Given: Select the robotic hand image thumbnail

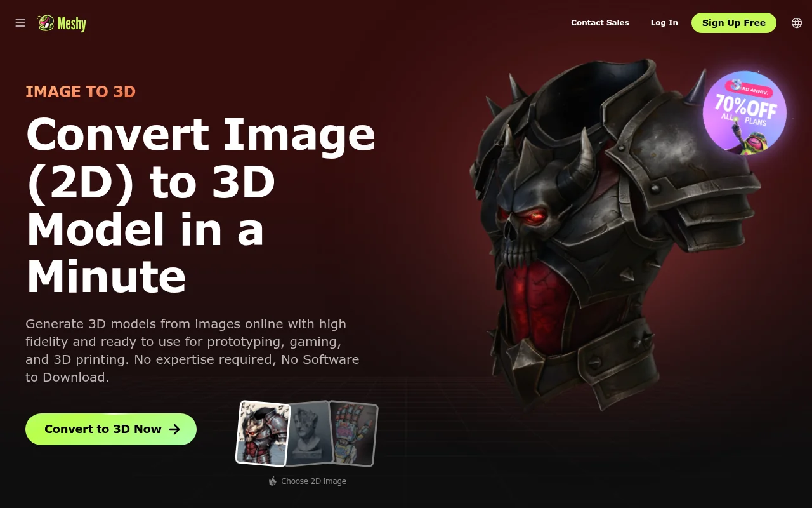Looking at the screenshot, I should [x=355, y=434].
